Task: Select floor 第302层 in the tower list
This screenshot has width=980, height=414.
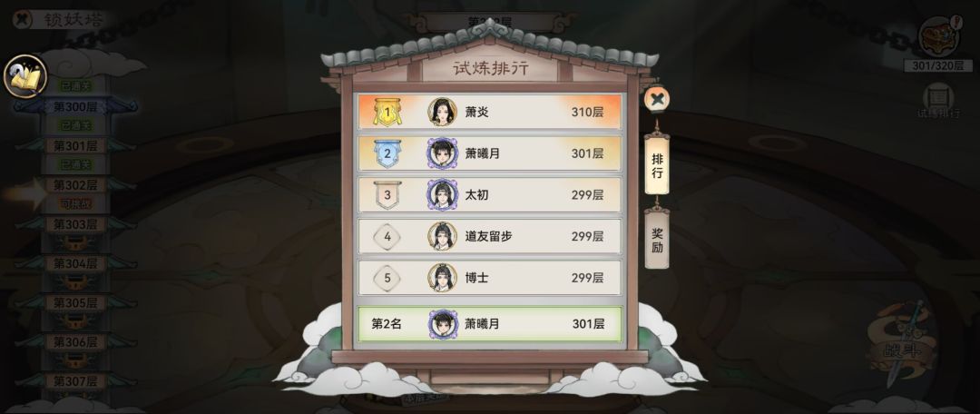Action: (75, 185)
